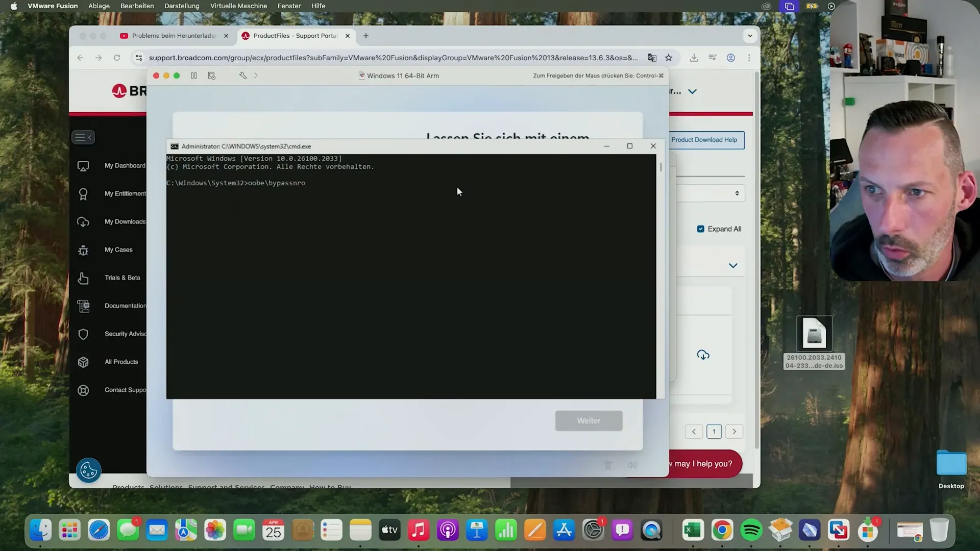The height and width of the screenshot is (551, 980).
Task: Open the Fenster menu
Action: [289, 6]
